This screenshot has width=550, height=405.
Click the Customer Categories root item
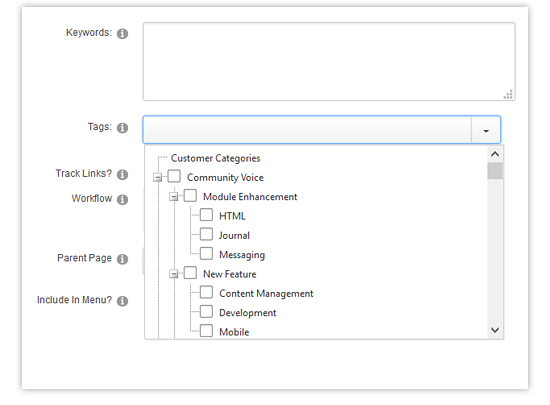215,158
